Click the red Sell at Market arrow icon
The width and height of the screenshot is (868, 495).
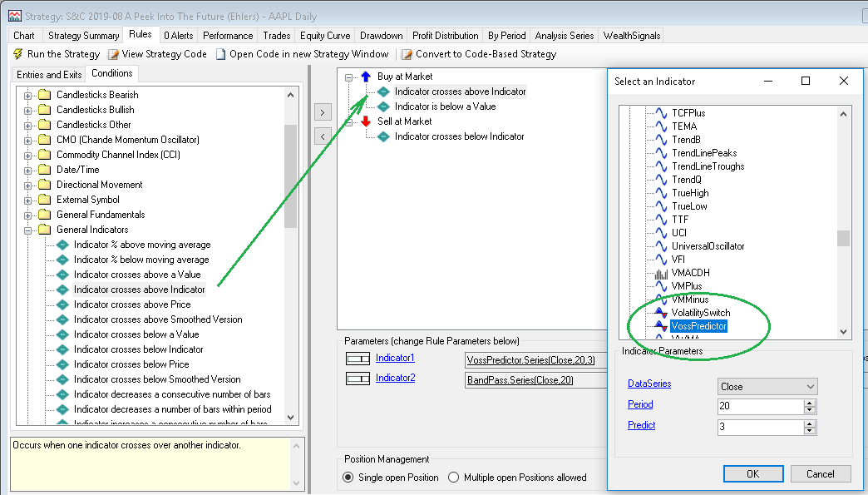pos(366,121)
